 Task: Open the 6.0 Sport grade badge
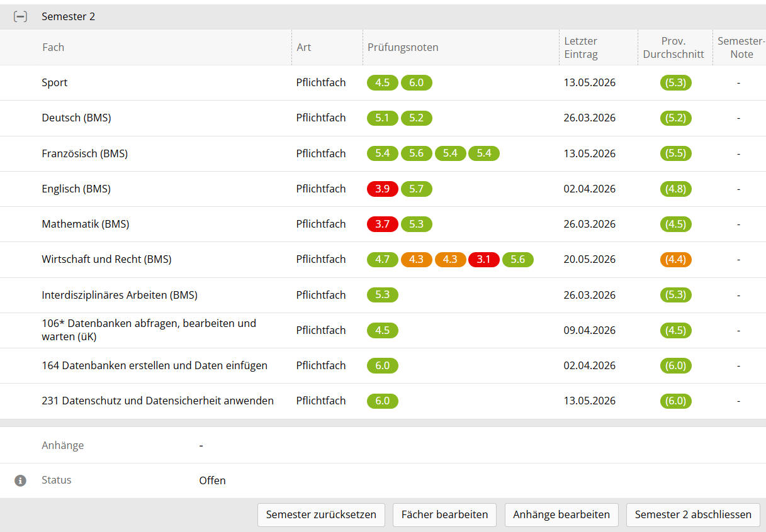[417, 82]
